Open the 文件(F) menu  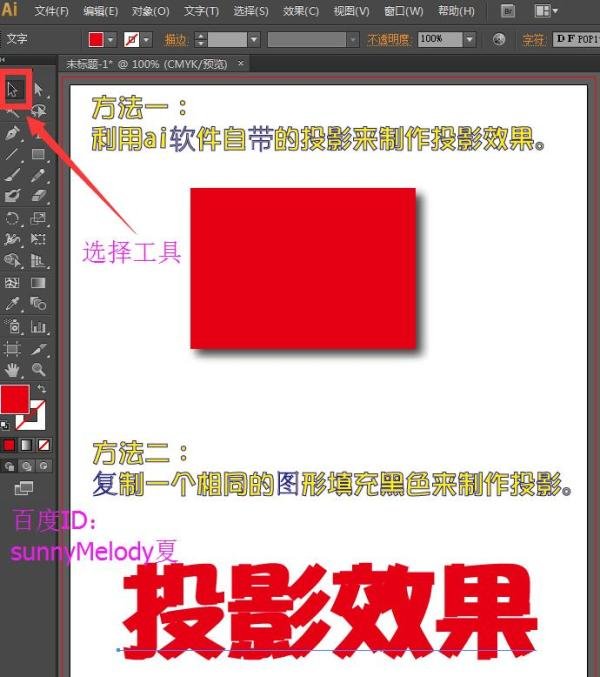tap(51, 11)
